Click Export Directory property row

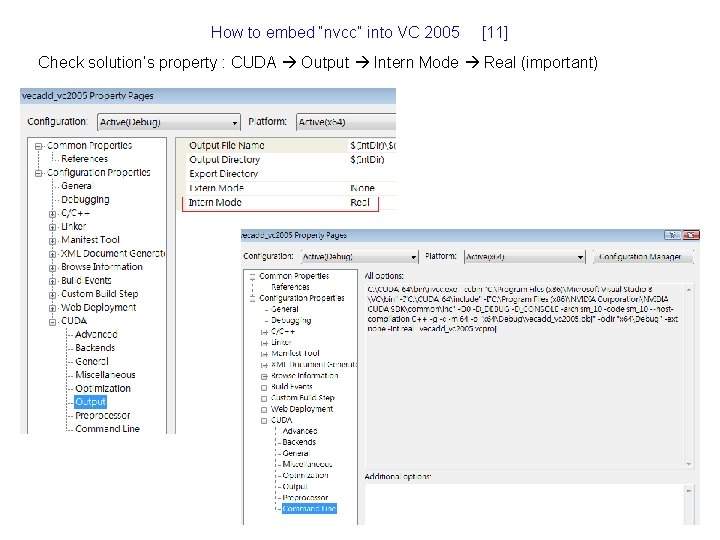tap(286, 174)
